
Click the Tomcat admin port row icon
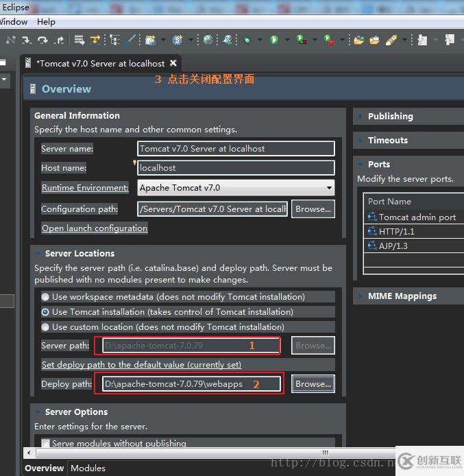tap(372, 217)
